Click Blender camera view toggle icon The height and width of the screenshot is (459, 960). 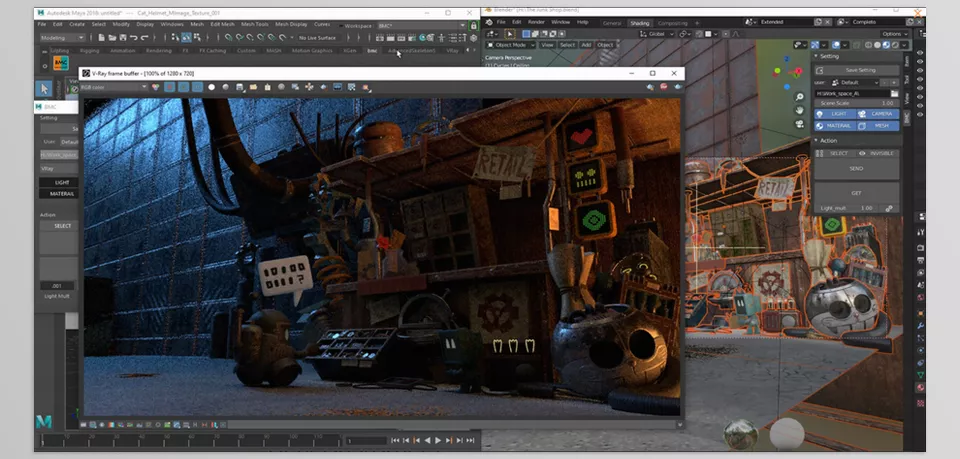(x=800, y=124)
